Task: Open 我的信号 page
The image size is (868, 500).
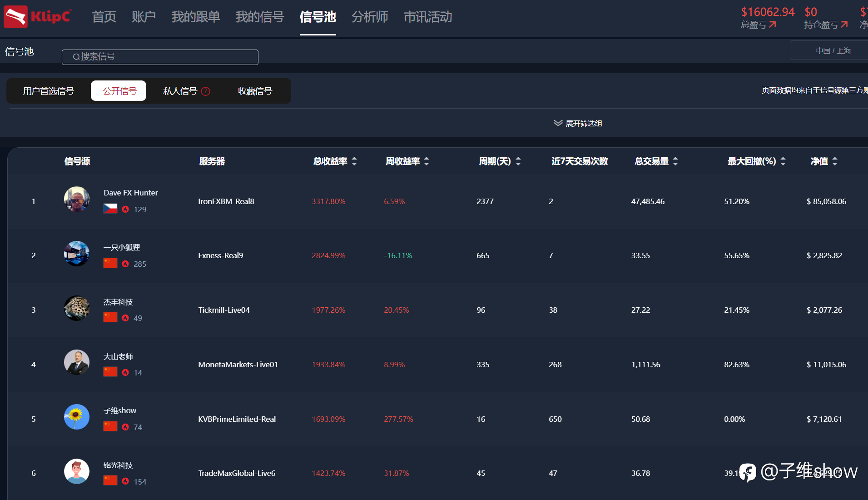Action: (x=260, y=17)
